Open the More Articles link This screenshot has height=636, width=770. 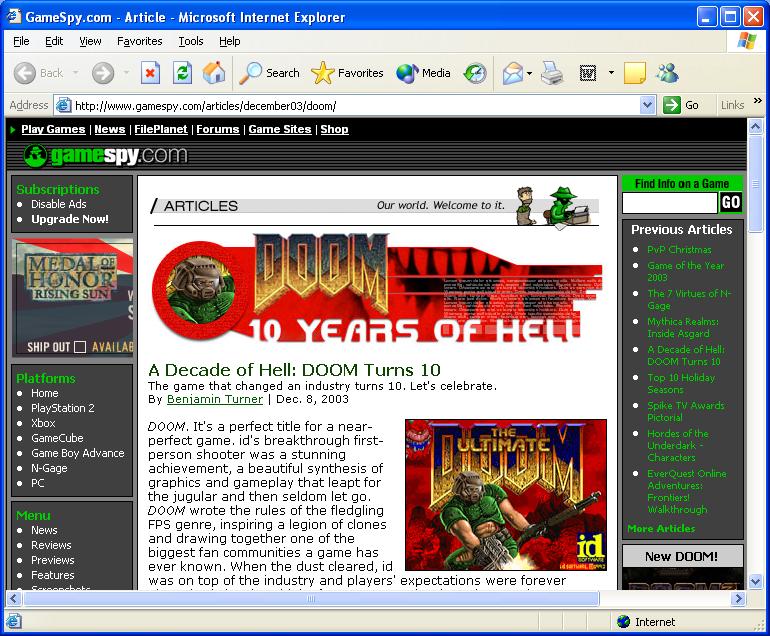tap(661, 528)
